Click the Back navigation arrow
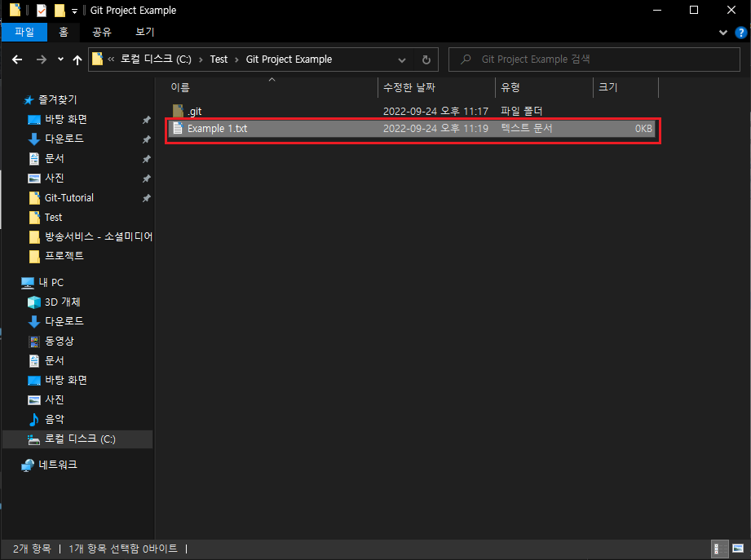 click(x=17, y=60)
